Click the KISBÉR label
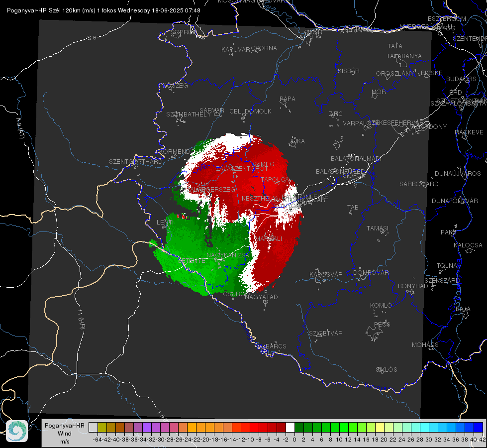The width and height of the screenshot is (487, 448). (x=349, y=71)
